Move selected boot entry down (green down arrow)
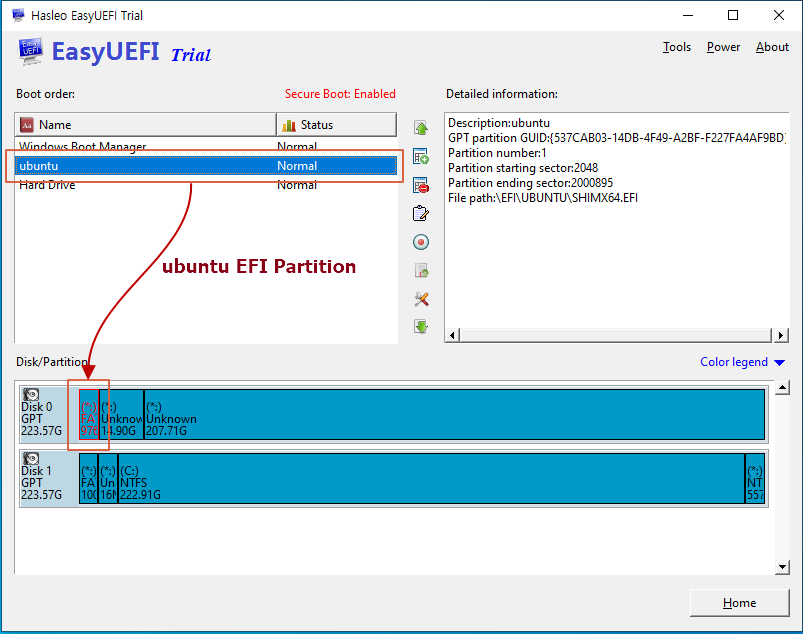Image resolution: width=803 pixels, height=634 pixels. pyautogui.click(x=421, y=326)
